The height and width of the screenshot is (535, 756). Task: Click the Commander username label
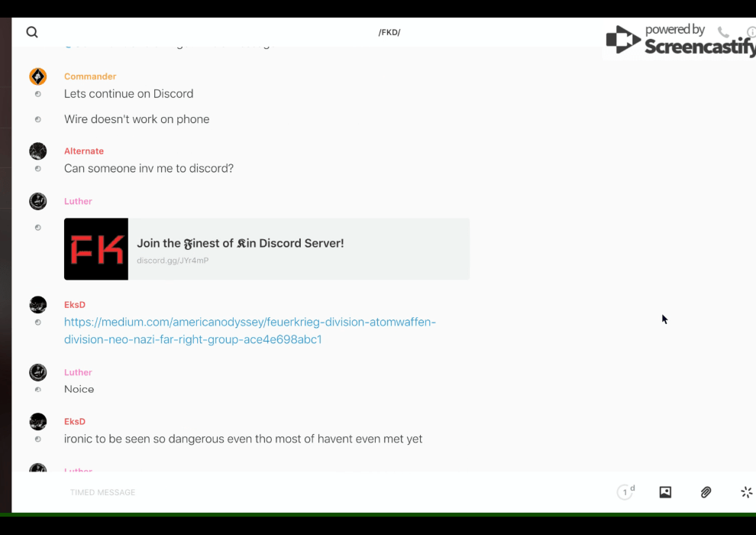pyautogui.click(x=90, y=76)
